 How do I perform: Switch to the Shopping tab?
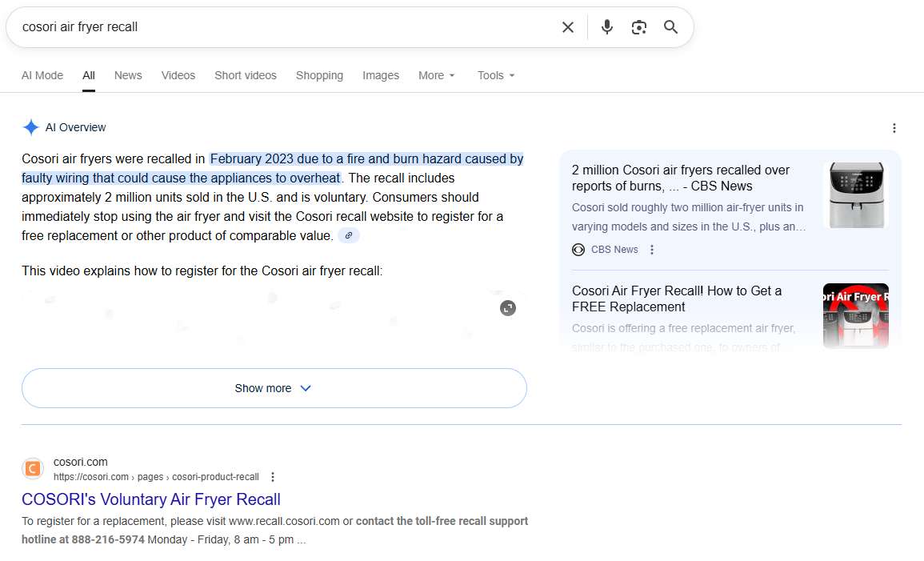pos(319,75)
